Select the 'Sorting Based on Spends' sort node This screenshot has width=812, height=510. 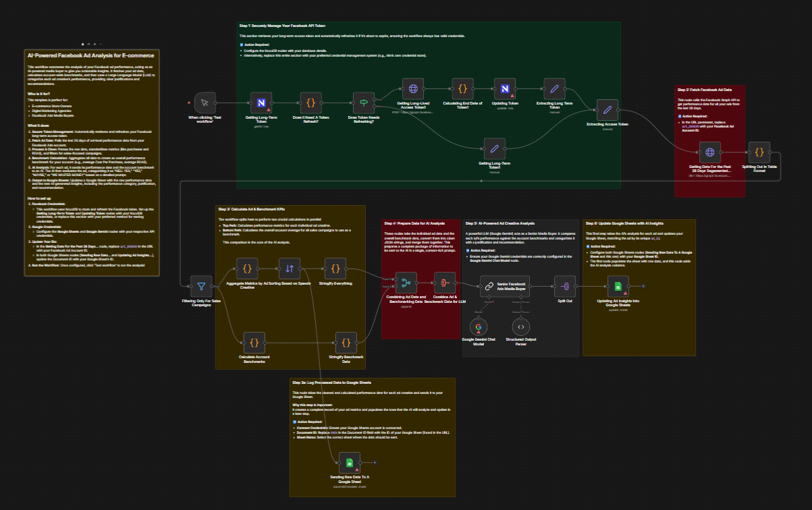click(290, 268)
